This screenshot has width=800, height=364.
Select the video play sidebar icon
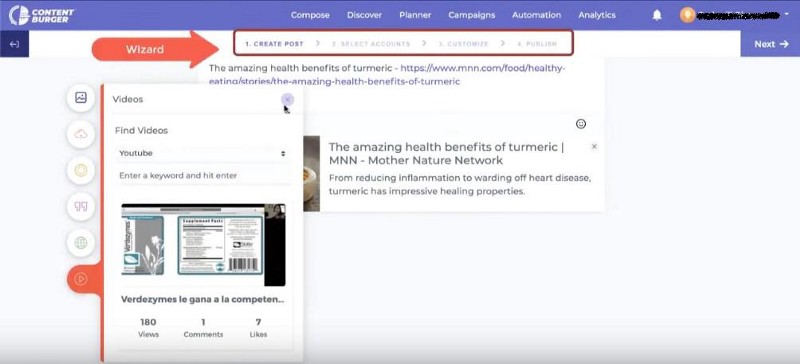tap(81, 279)
